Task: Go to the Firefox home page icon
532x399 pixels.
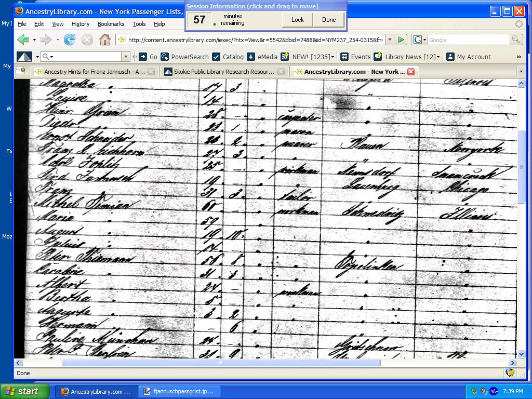Action: 105,40
